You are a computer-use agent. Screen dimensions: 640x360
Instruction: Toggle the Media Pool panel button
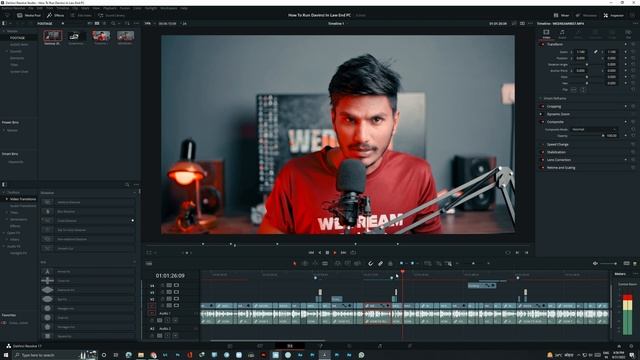pos(29,15)
